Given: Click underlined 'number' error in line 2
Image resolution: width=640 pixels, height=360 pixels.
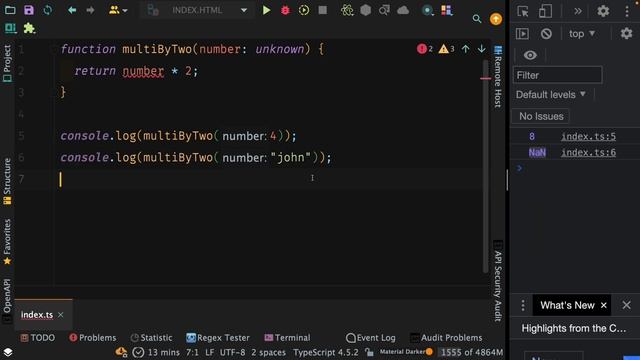Looking at the screenshot, I should point(143,71).
